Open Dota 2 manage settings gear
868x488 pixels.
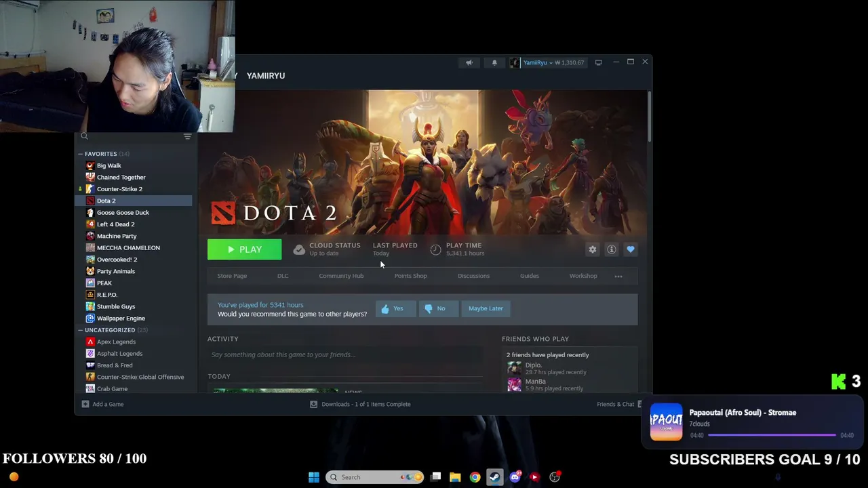593,249
